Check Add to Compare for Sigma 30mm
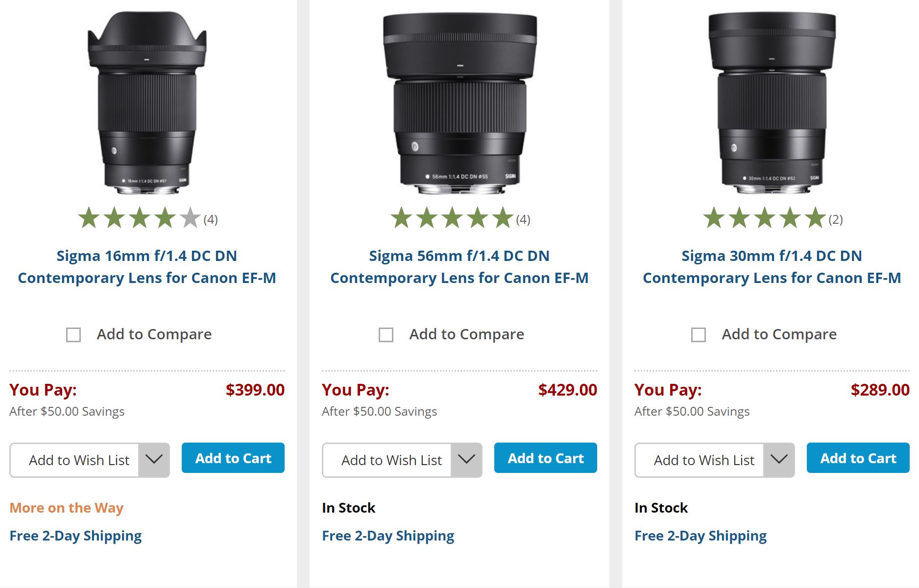 [x=699, y=335]
